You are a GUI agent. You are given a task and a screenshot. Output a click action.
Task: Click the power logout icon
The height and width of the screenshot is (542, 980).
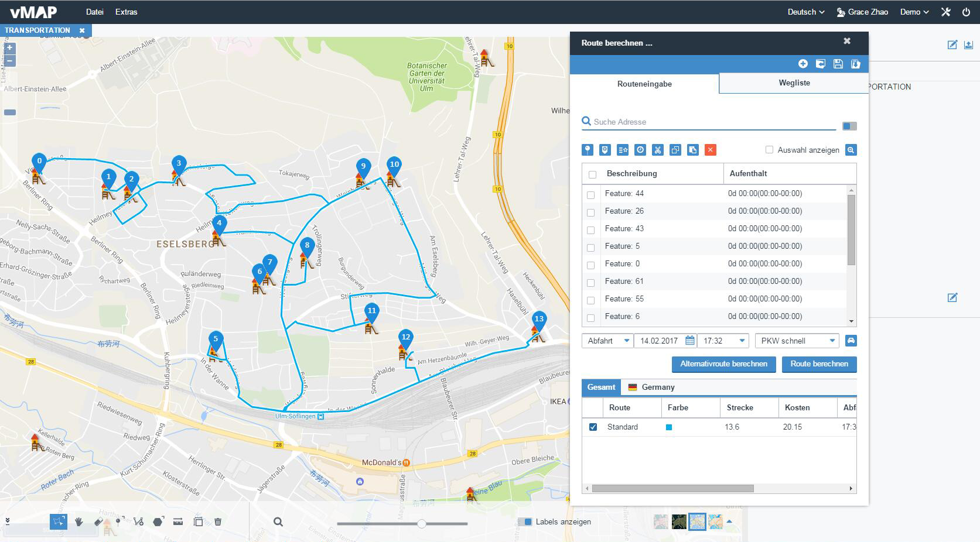click(x=966, y=12)
